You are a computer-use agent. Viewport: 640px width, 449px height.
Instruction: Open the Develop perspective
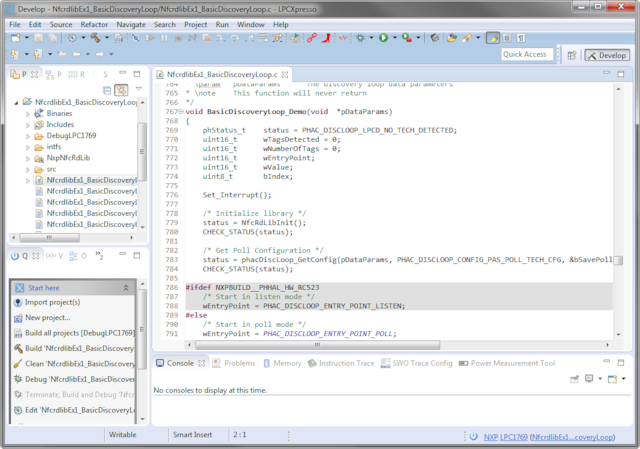click(606, 55)
